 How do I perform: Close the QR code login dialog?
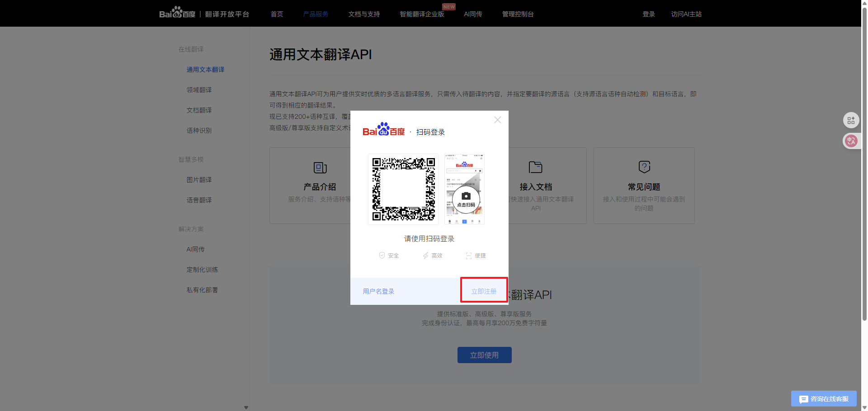[497, 120]
